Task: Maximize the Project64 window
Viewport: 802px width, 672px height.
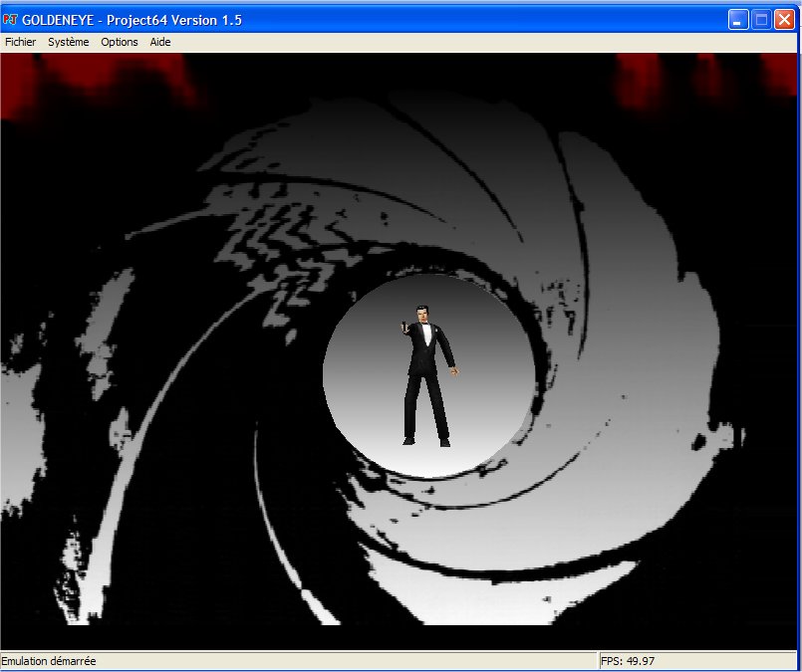Action: coord(761,20)
